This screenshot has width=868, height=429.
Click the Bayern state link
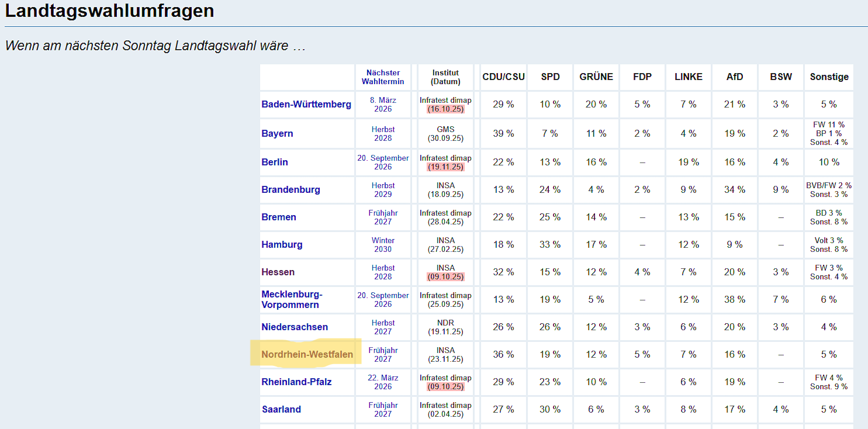pos(277,133)
